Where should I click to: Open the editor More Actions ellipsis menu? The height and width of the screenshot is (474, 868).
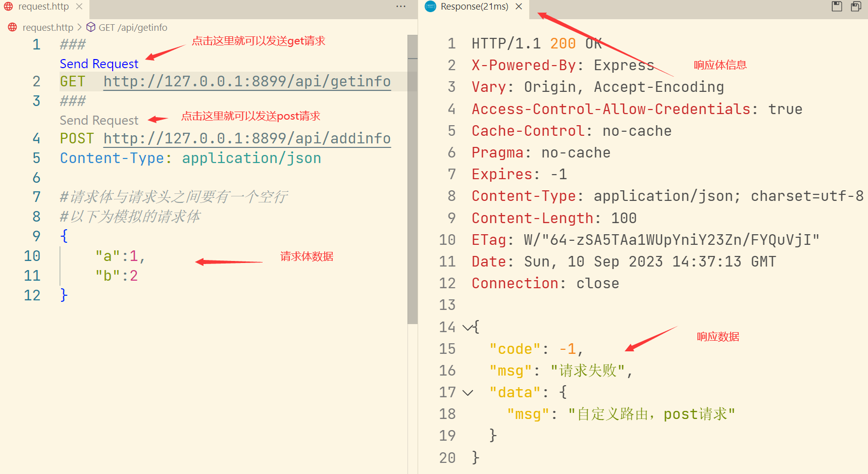(x=400, y=6)
